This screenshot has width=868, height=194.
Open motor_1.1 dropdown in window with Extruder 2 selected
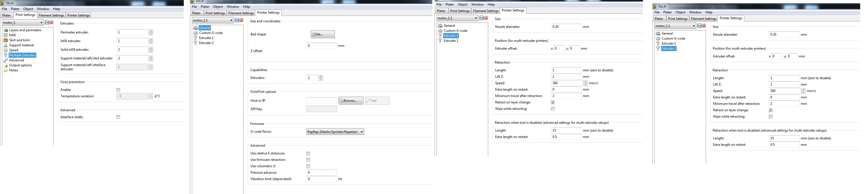(675, 26)
